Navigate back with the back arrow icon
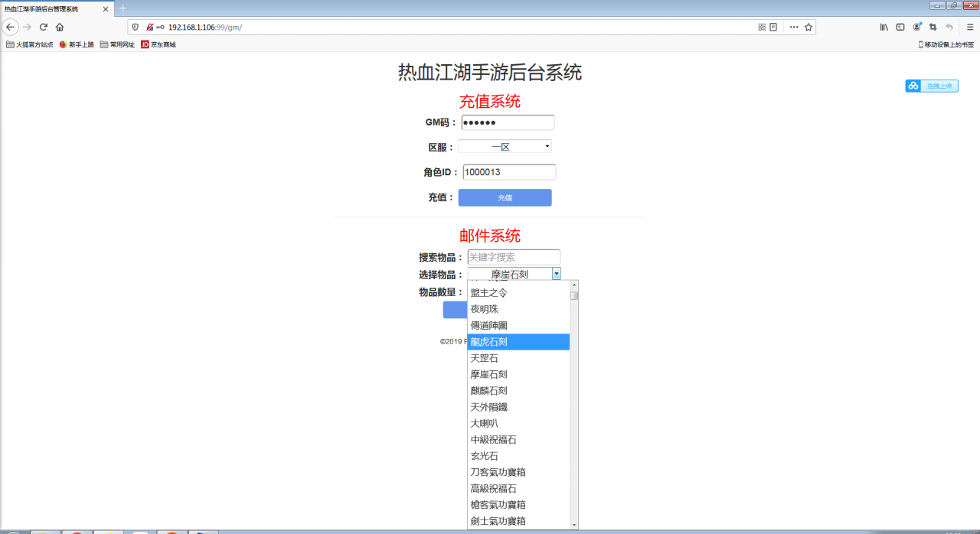980x534 pixels. click(10, 27)
